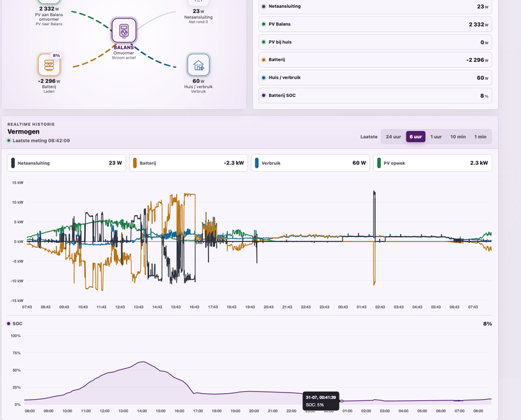Toggle Batterij -2.3 kW series legend card
Image resolution: width=521 pixels, height=420 pixels.
[x=188, y=163]
